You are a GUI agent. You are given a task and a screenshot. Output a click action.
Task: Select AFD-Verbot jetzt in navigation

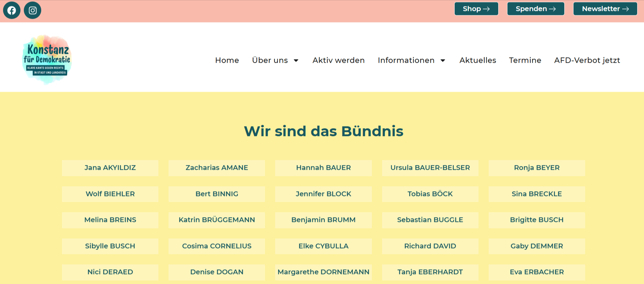587,60
